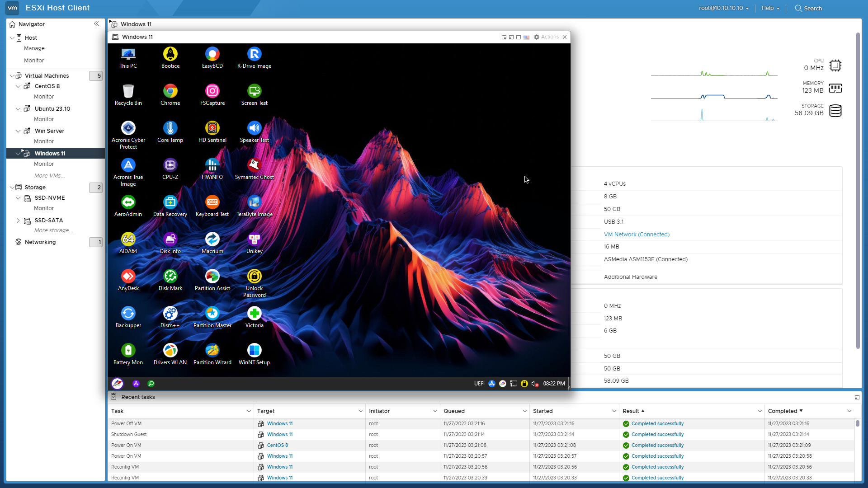Click the VM Network (Connected) link

(636, 235)
